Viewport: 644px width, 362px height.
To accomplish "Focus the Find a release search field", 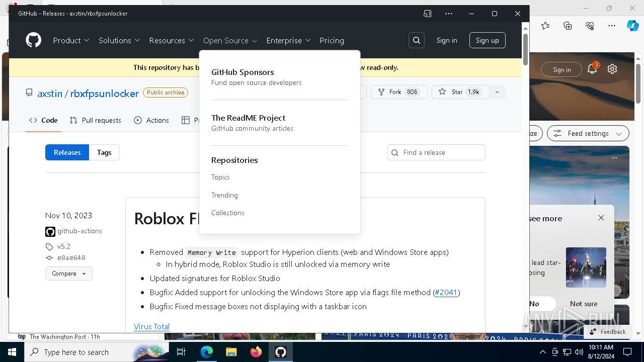I will 436,152.
